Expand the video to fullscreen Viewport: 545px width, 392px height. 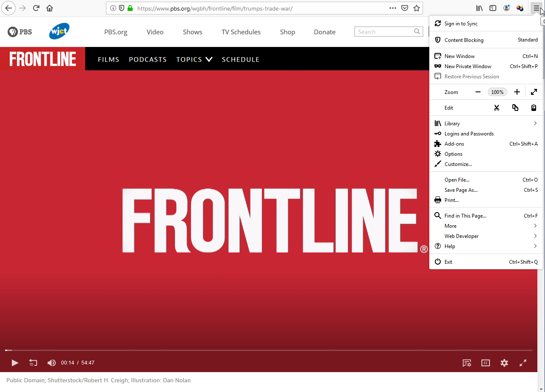point(523,363)
